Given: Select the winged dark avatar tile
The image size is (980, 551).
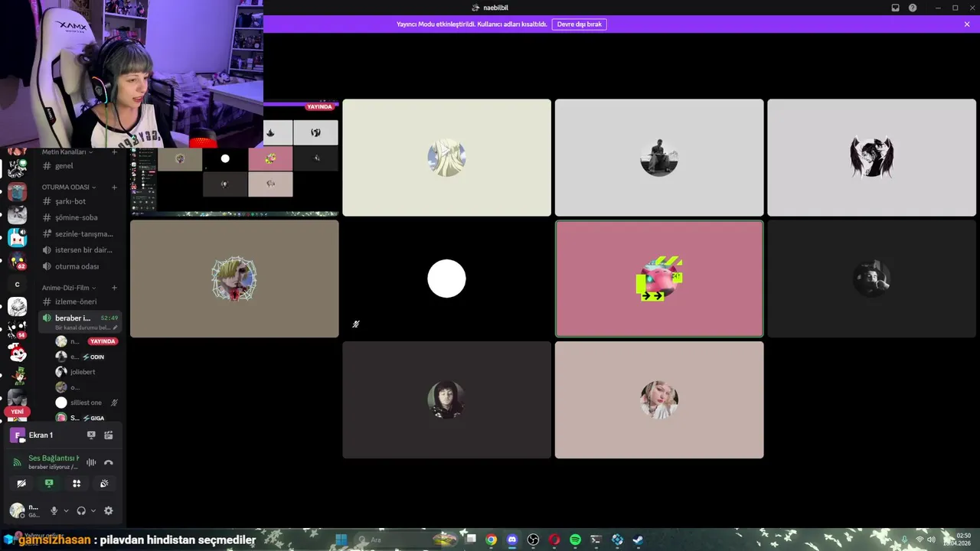Looking at the screenshot, I should [872, 158].
